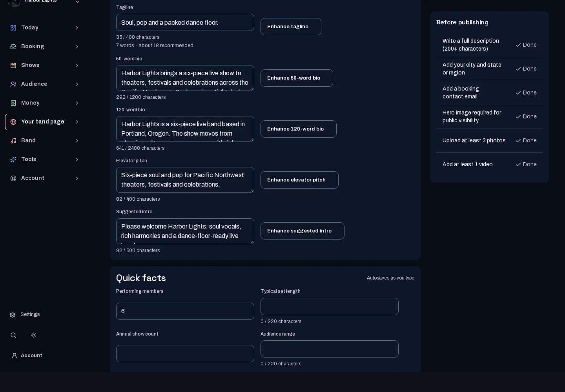565x392 pixels.
Task: Select the Audience people icon
Action: click(13, 84)
